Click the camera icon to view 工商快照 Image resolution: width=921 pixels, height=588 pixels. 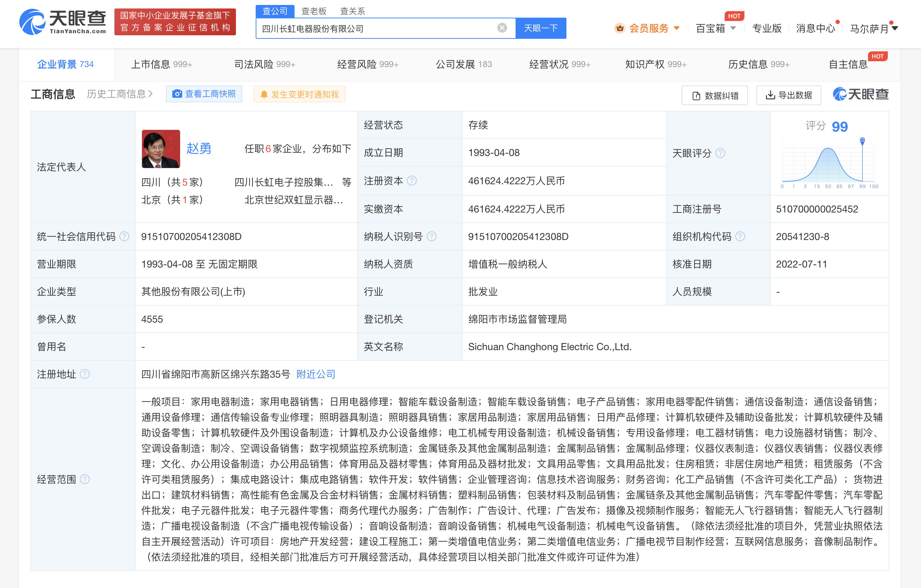tap(177, 94)
